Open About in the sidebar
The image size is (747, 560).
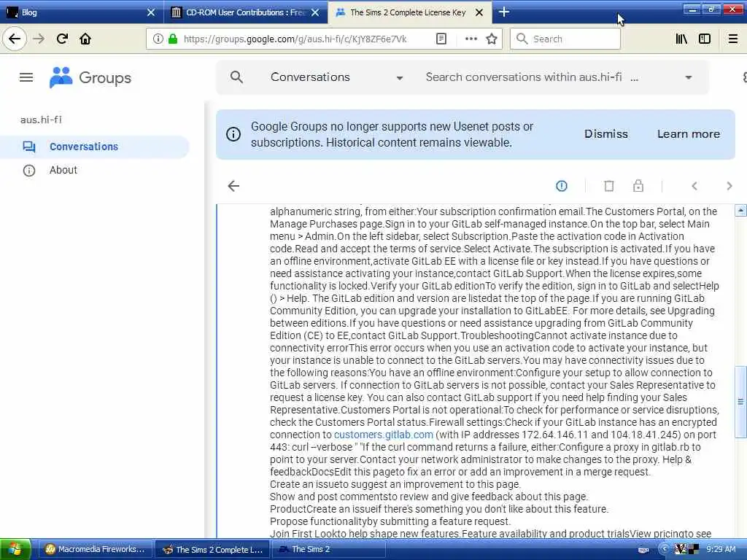[x=63, y=170]
